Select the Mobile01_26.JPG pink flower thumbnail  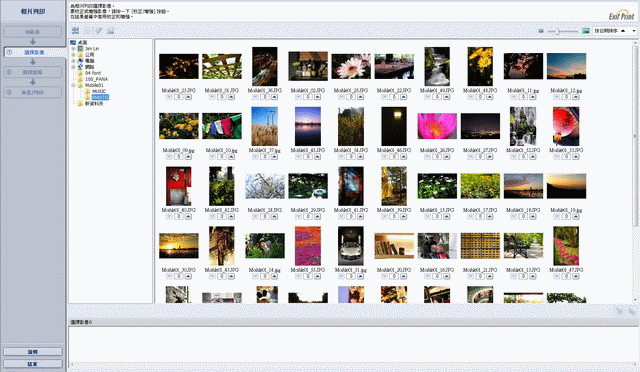tap(437, 126)
